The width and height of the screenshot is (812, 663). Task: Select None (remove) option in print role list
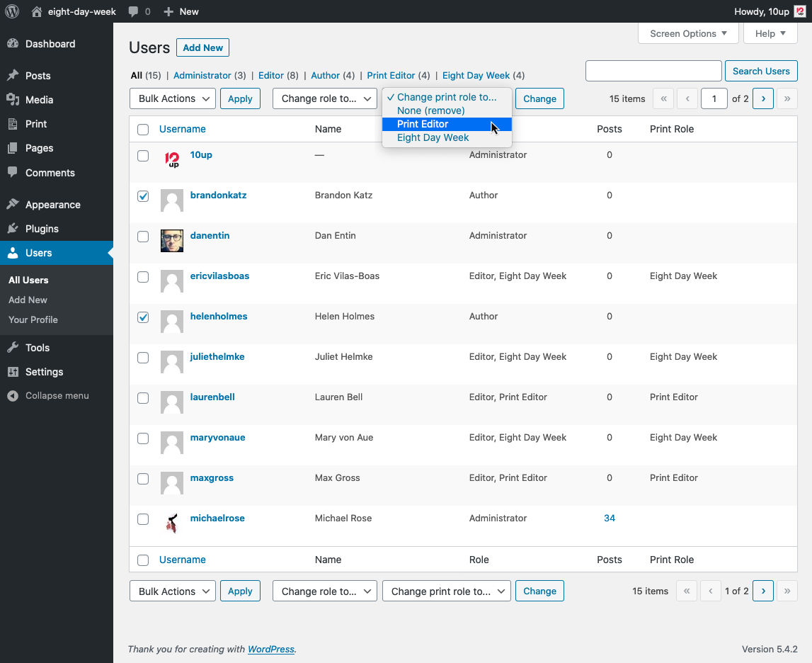pos(447,110)
